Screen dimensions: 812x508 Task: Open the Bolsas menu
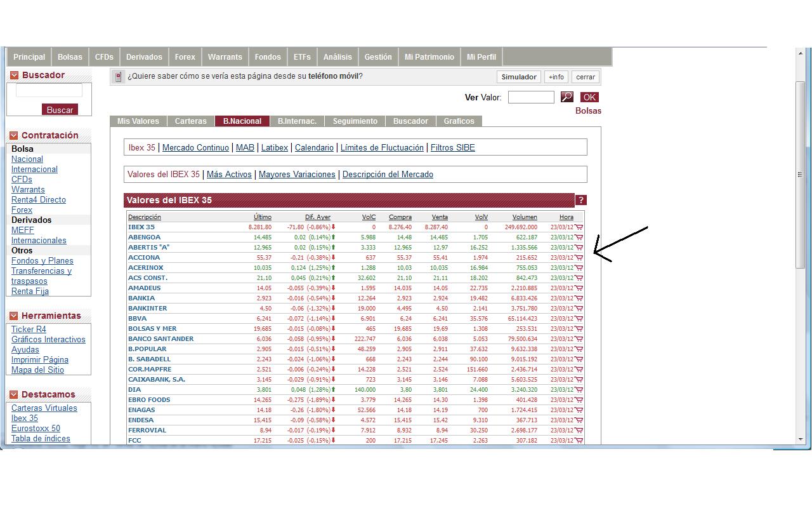[x=70, y=57]
